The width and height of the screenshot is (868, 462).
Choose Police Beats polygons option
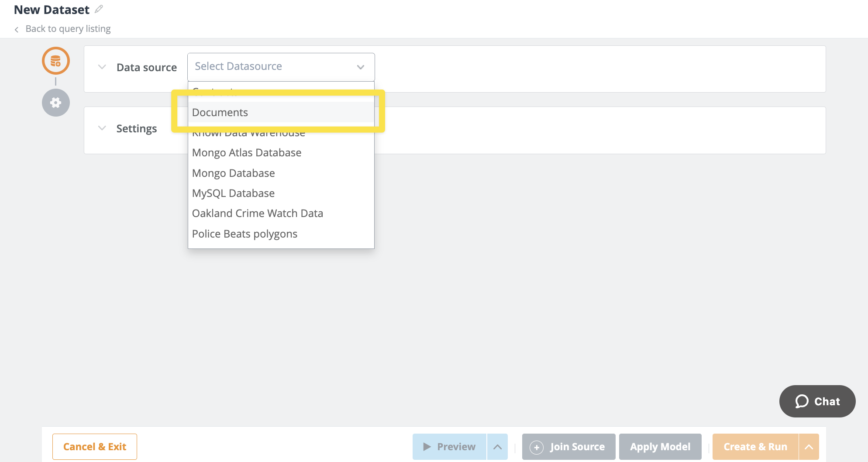[x=281, y=234]
